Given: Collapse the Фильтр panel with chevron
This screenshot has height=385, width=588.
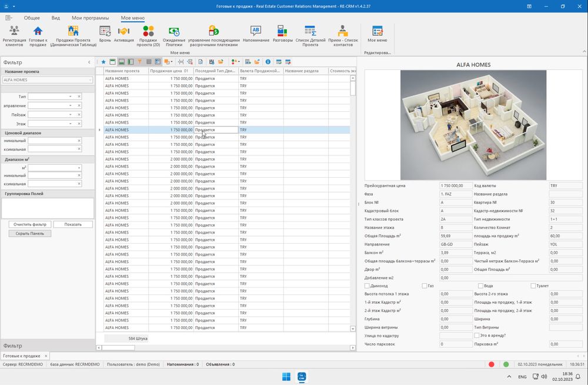Looking at the screenshot, I should tap(89, 62).
